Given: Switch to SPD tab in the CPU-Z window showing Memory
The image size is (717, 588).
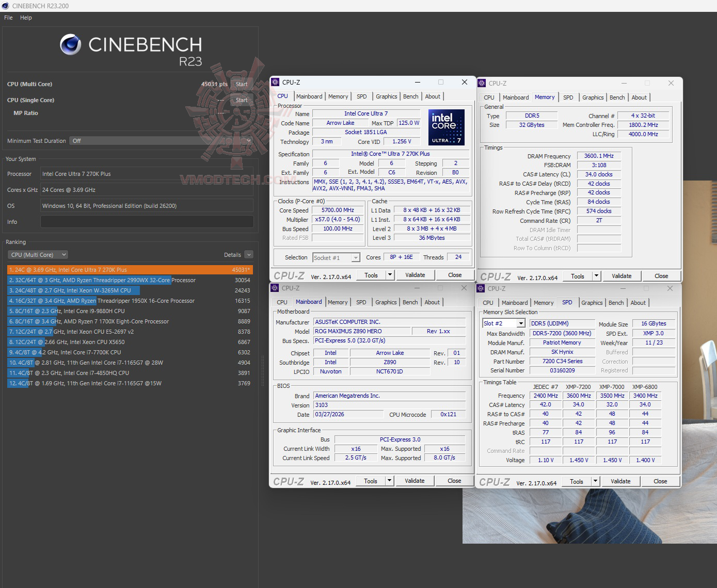Looking at the screenshot, I should (x=568, y=97).
